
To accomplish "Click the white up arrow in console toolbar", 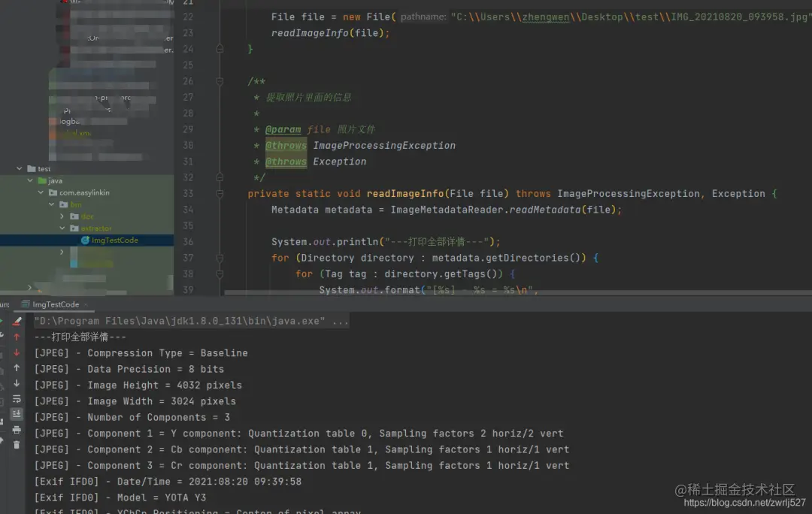I will click(x=17, y=368).
